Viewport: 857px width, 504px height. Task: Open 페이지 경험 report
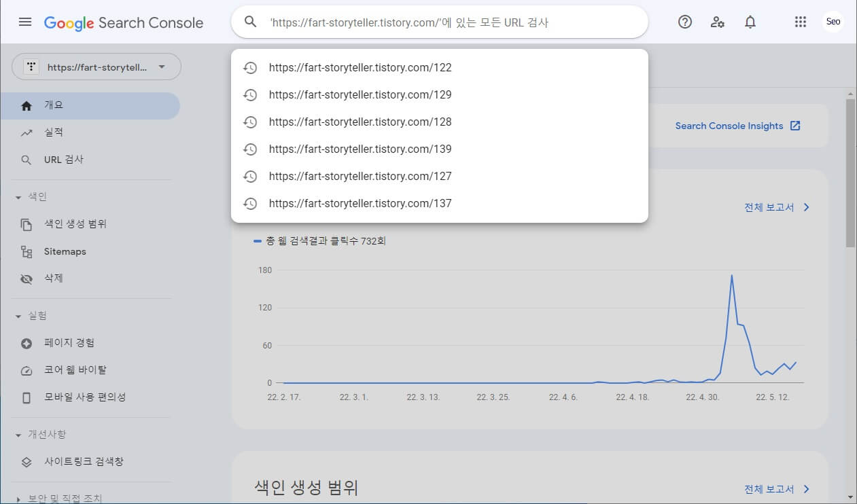90,343
